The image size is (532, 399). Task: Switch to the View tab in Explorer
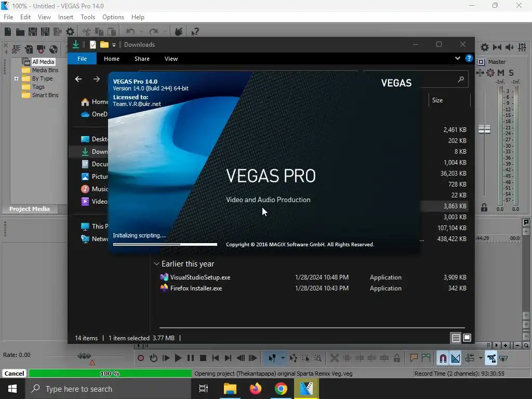pyautogui.click(x=171, y=59)
